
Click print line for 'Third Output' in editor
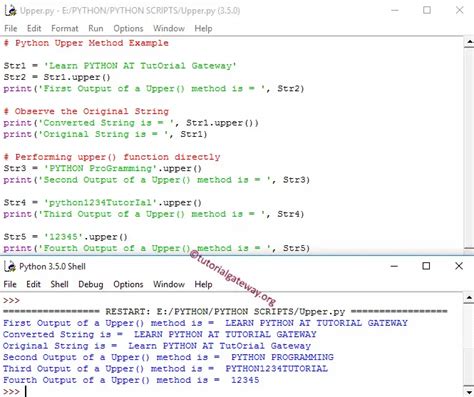tap(154, 214)
